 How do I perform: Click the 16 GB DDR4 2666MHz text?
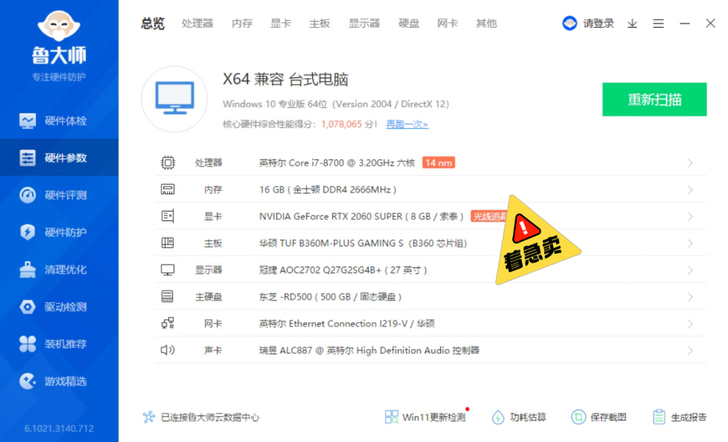click(x=328, y=189)
